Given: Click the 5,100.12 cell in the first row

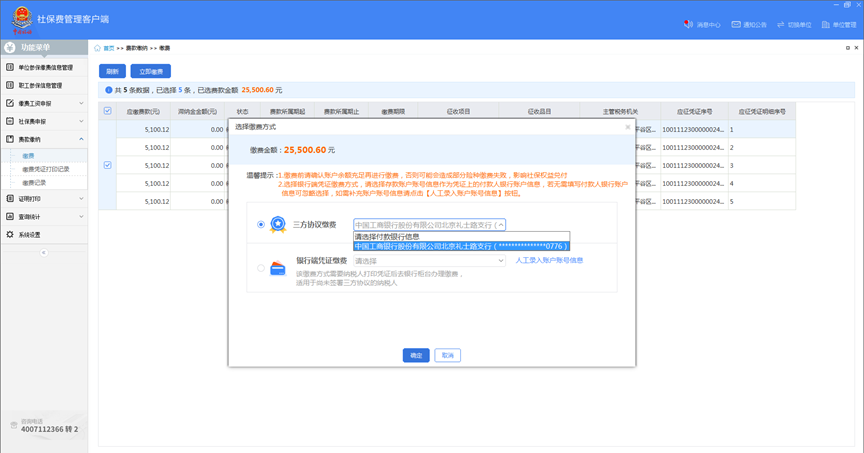Looking at the screenshot, I should coord(143,130).
